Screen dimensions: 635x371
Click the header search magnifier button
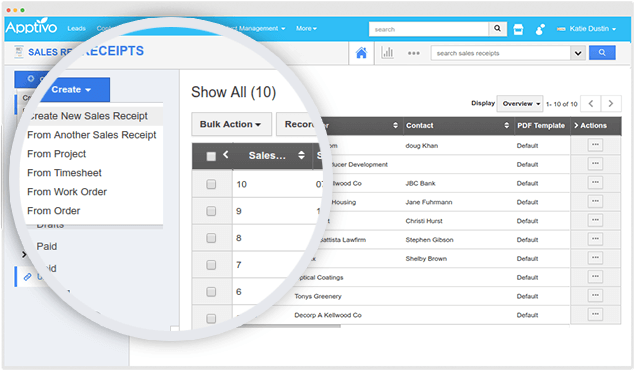(497, 29)
